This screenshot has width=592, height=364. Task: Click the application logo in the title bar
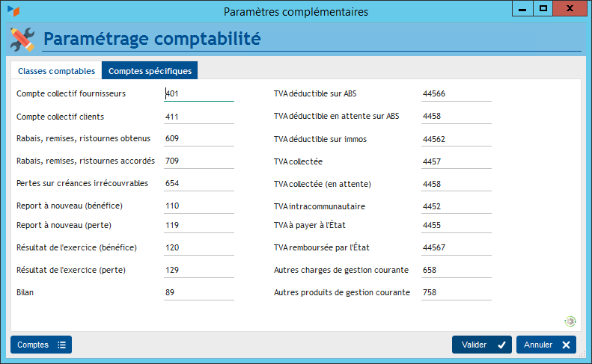[13, 11]
